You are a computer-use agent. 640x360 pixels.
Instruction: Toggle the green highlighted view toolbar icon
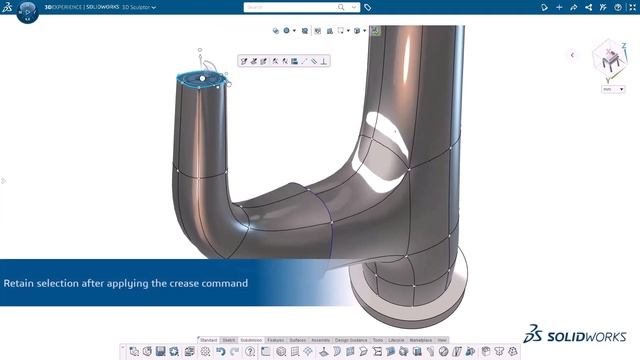pyautogui.click(x=375, y=31)
